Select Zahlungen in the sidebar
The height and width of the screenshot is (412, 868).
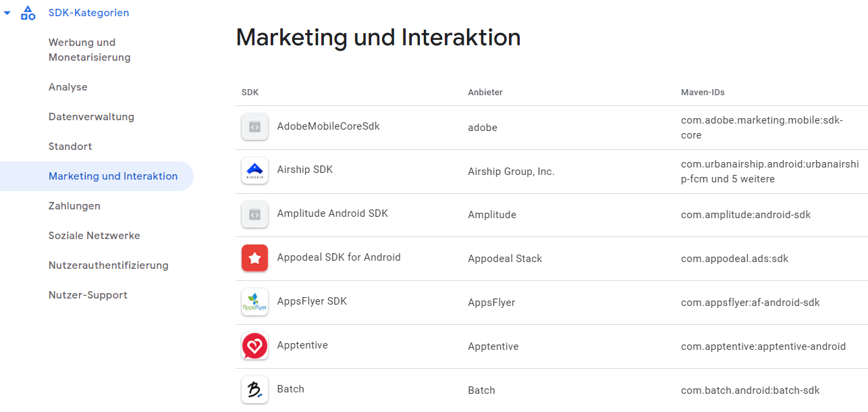point(74,206)
